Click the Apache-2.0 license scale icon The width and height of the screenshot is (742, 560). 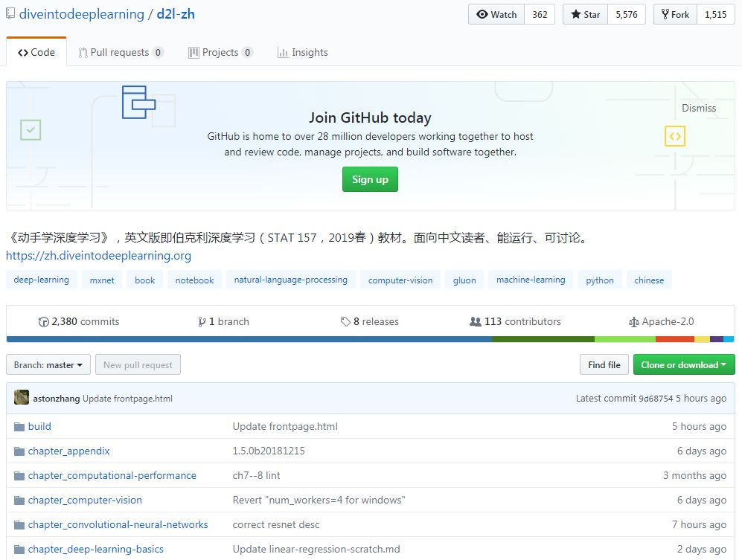click(633, 322)
